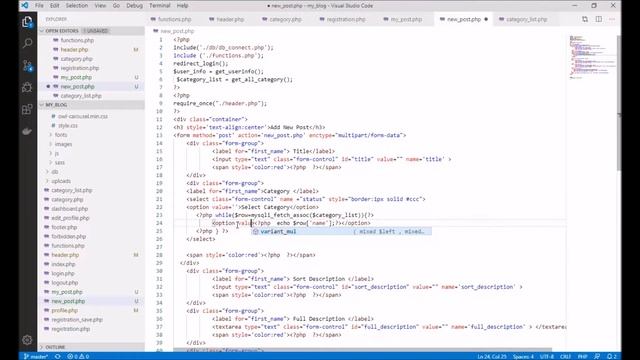Open login.php in the file tree

(x=63, y=273)
